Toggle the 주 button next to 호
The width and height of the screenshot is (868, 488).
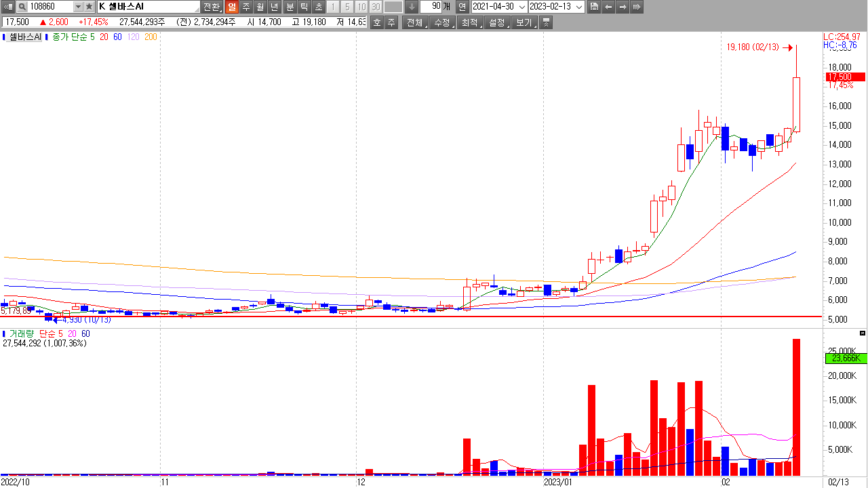(x=391, y=22)
